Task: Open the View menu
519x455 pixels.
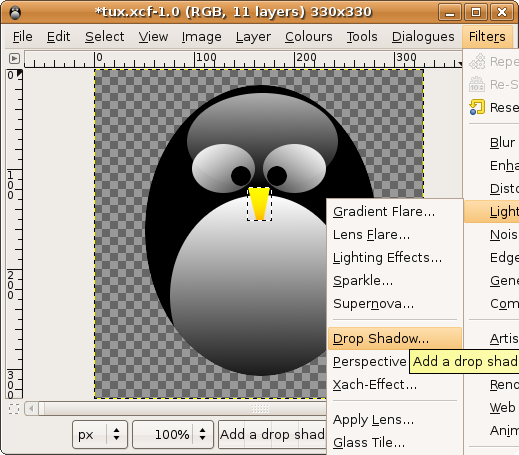Action: coord(153,37)
